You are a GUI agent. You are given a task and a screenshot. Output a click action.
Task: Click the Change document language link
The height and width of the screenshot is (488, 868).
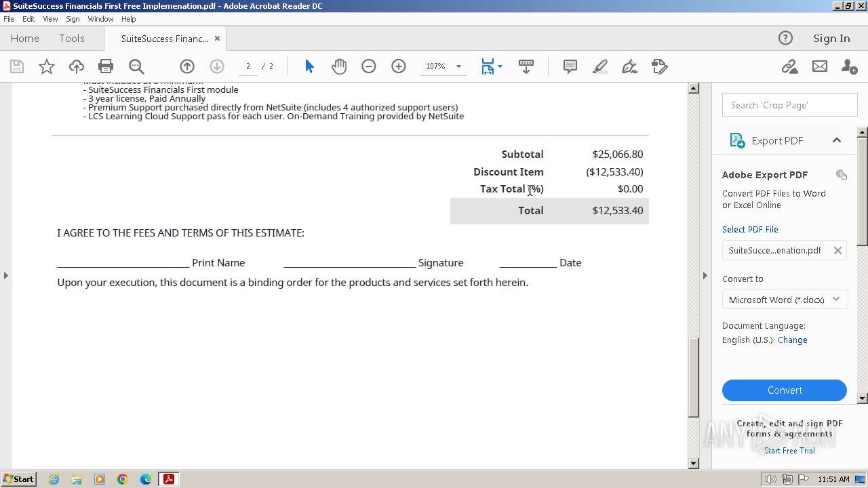[x=793, y=340]
